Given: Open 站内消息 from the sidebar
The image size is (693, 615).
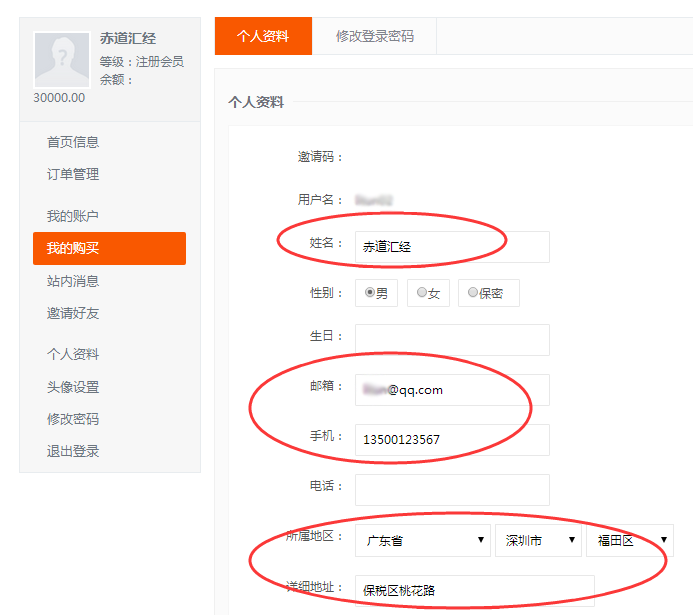Looking at the screenshot, I should [x=73, y=281].
